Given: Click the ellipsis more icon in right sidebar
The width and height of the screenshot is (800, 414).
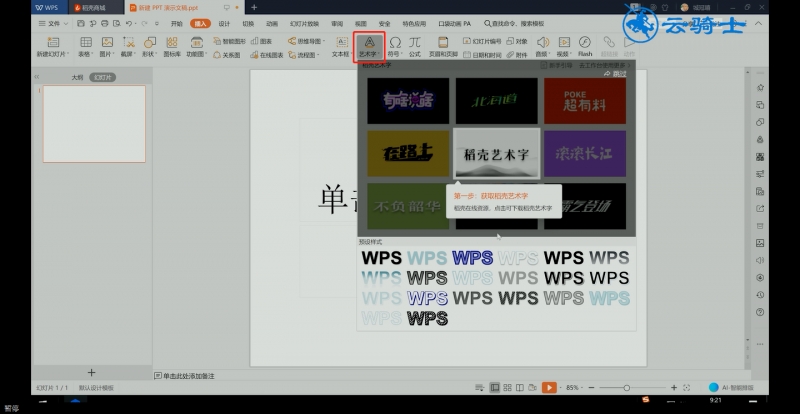Looking at the screenshot, I should (760, 344).
